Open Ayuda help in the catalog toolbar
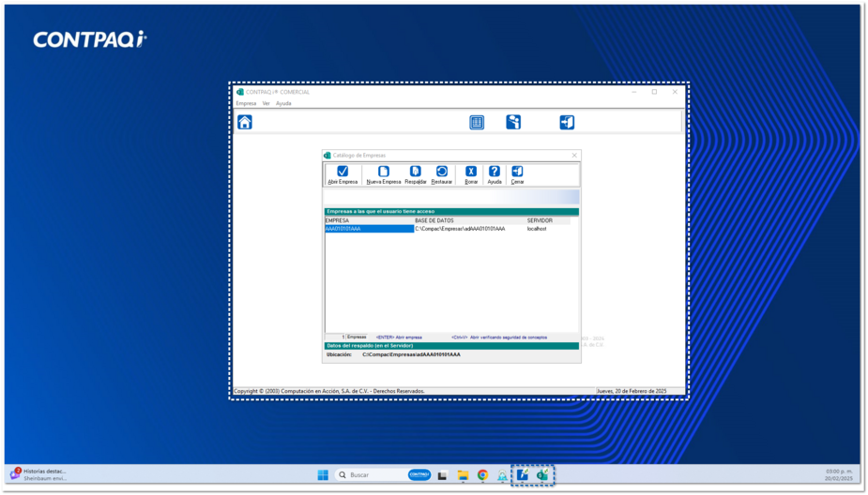The width and height of the screenshot is (868, 495). coord(495,172)
